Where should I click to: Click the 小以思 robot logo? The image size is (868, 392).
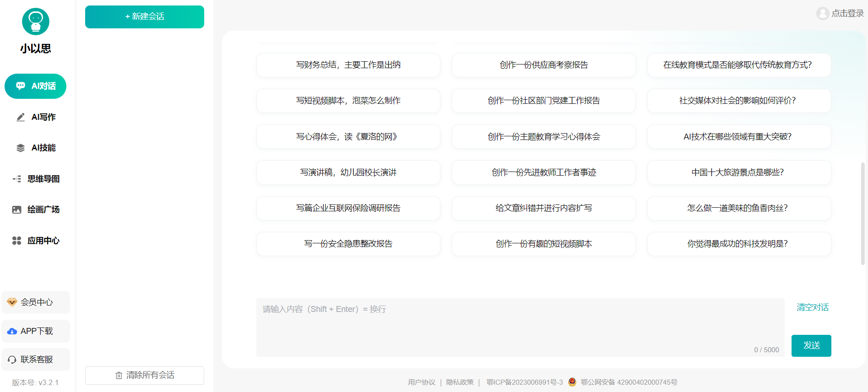[x=36, y=21]
